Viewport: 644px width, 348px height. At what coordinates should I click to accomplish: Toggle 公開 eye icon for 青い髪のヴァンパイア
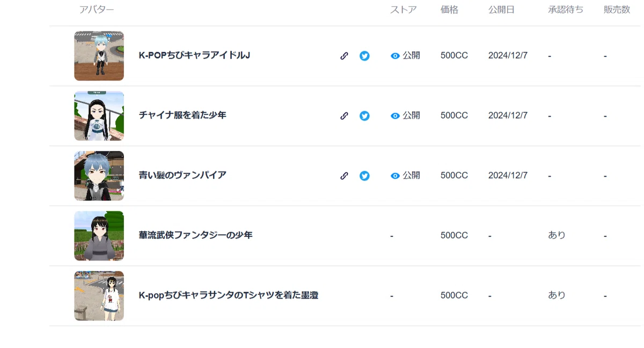point(395,176)
